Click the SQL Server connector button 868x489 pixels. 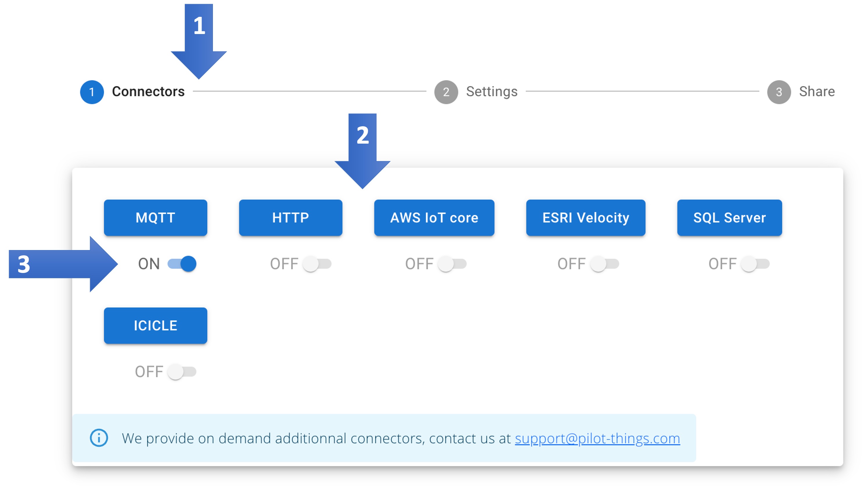click(729, 217)
